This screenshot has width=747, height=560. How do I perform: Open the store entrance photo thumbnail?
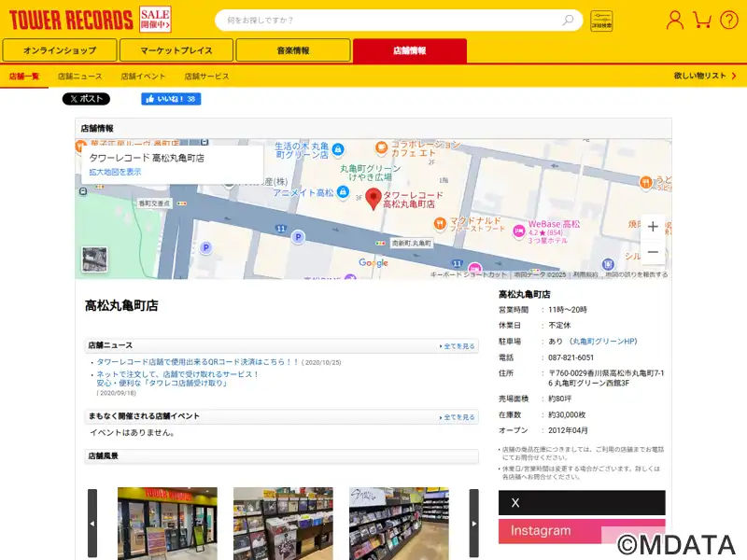(167, 524)
